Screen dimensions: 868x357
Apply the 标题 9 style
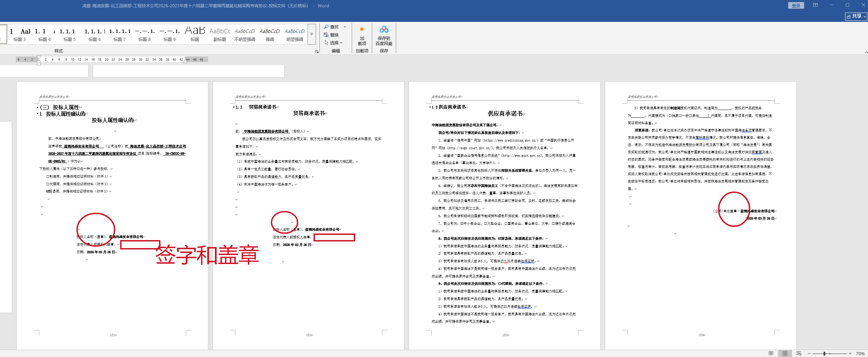[x=169, y=34]
